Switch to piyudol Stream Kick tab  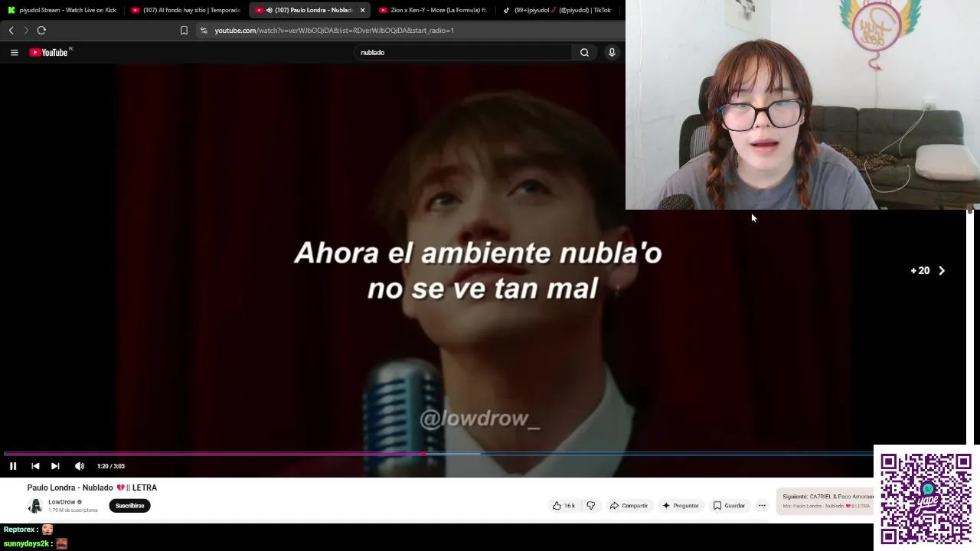click(x=63, y=10)
